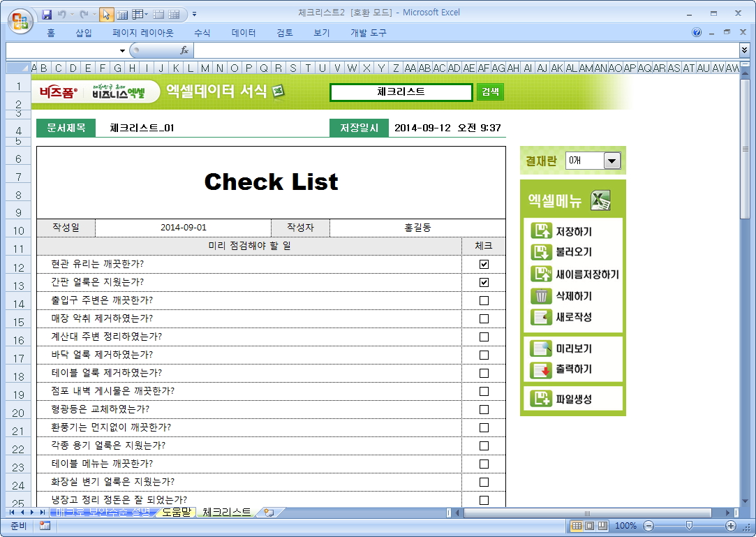This screenshot has height=537, width=756.
Task: Check 바닥 얼룩 제거하였는가 checkbox
Action: 484,355
